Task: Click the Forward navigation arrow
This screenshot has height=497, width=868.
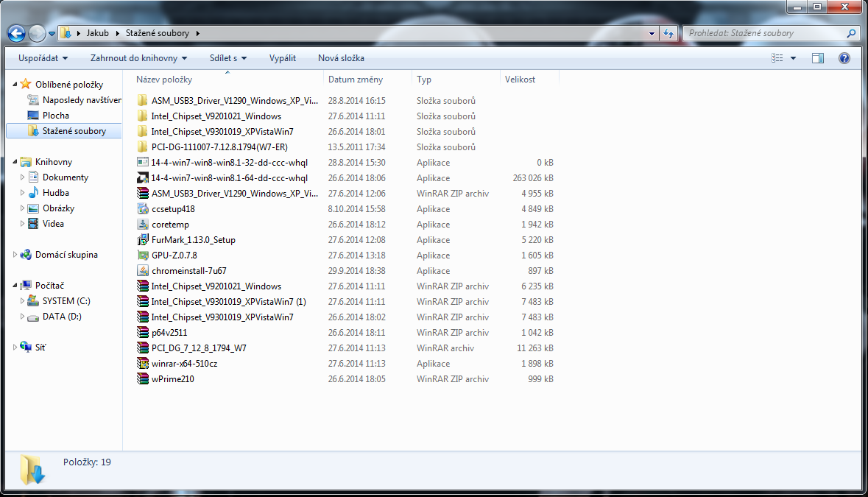Action: (x=37, y=33)
